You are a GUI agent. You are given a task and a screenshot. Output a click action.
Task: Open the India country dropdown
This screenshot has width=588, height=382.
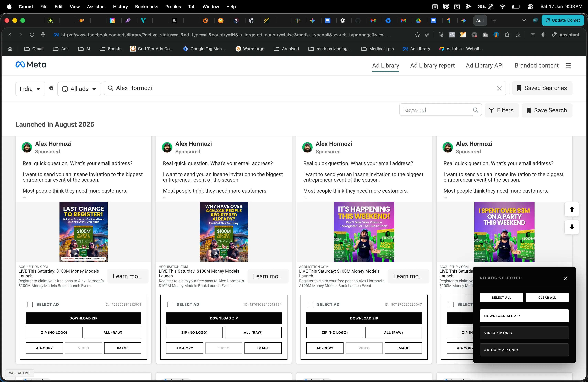pyautogui.click(x=30, y=89)
